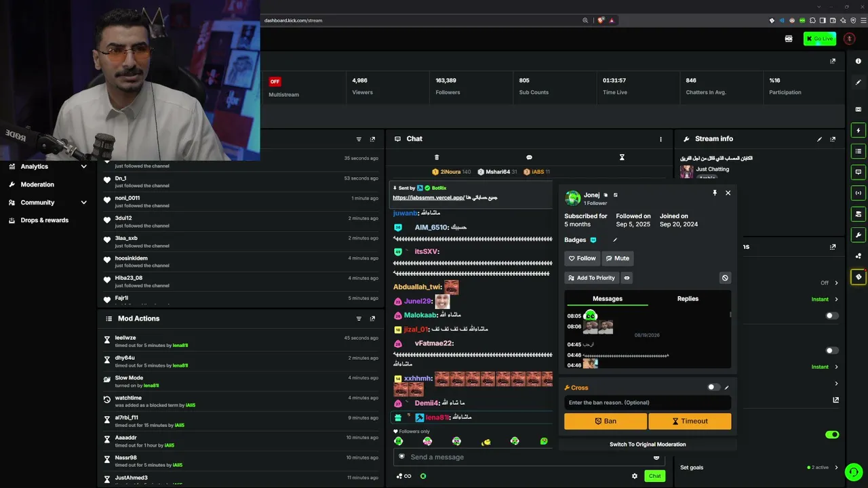The width and height of the screenshot is (868, 488).
Task: Edit the Stream info details
Action: (x=819, y=139)
